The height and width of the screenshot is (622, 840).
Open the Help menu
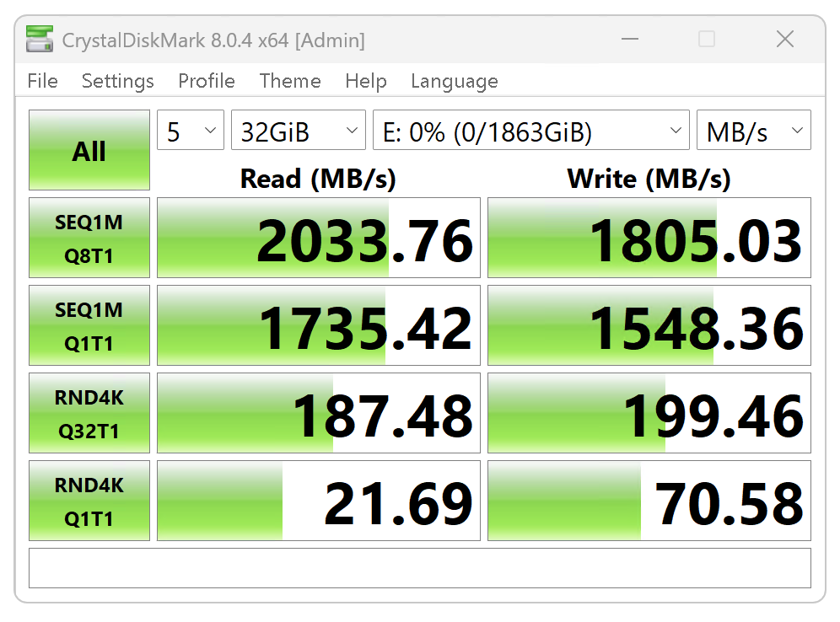pyautogui.click(x=365, y=81)
